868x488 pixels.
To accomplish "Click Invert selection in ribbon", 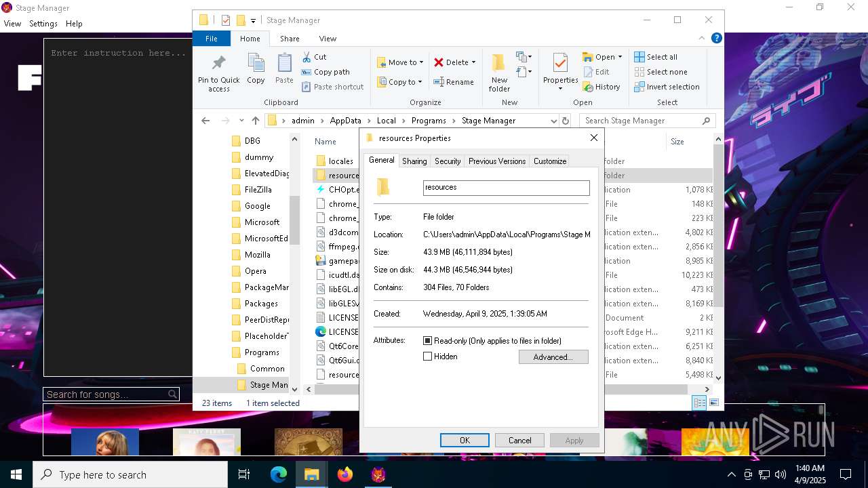I will point(667,87).
